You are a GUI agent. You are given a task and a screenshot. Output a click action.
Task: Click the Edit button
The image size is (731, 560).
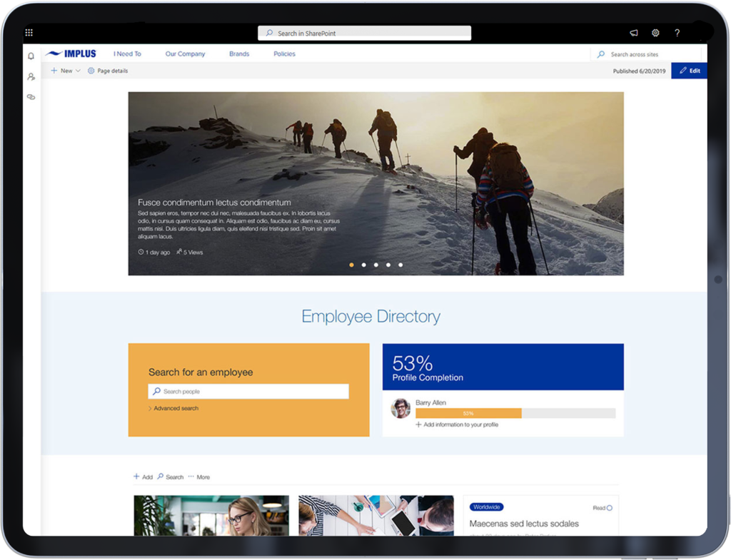point(689,71)
